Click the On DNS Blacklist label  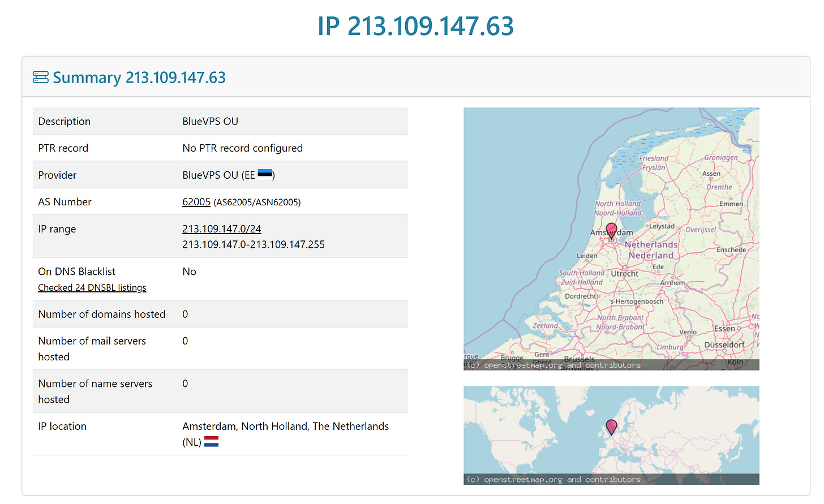pyautogui.click(x=77, y=272)
